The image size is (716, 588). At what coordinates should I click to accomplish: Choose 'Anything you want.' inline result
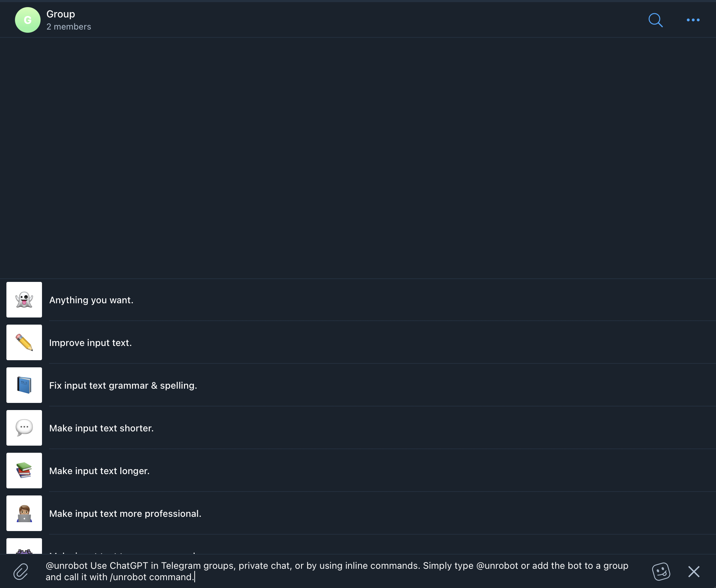(358, 300)
